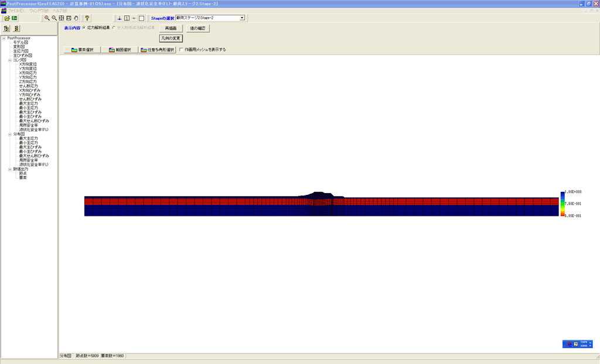Click the legend color scale bar
The image size is (600, 364).
coord(562,204)
